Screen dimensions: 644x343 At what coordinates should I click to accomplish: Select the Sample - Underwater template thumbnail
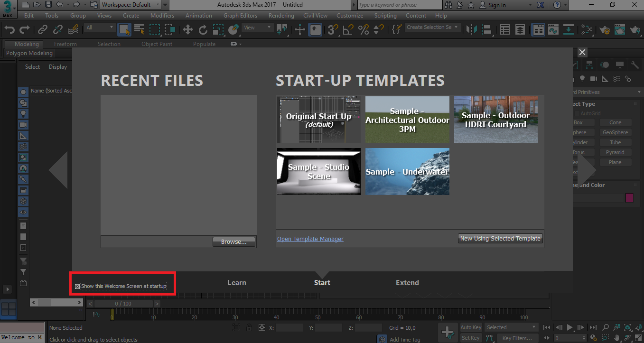[407, 171]
